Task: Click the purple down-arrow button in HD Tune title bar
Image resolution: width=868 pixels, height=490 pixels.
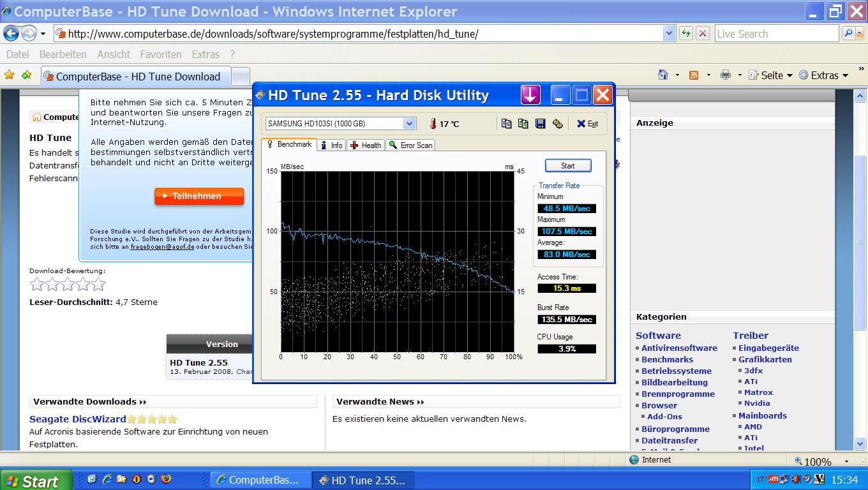Action: tap(530, 95)
